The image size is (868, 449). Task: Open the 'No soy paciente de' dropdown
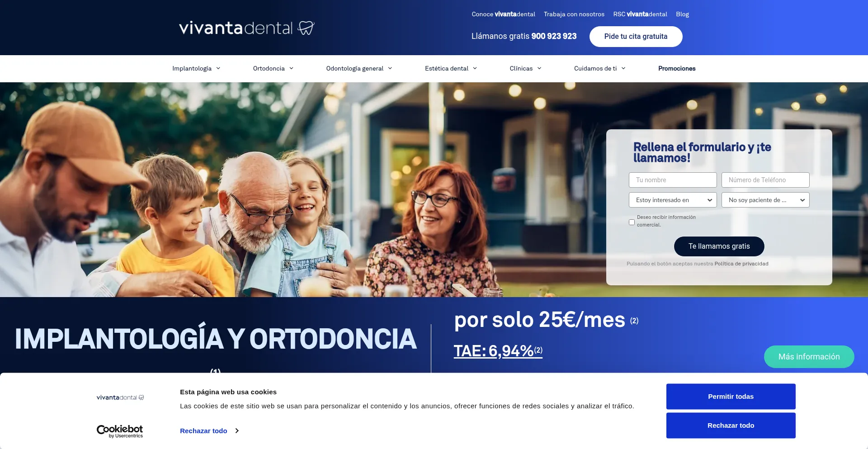point(765,200)
